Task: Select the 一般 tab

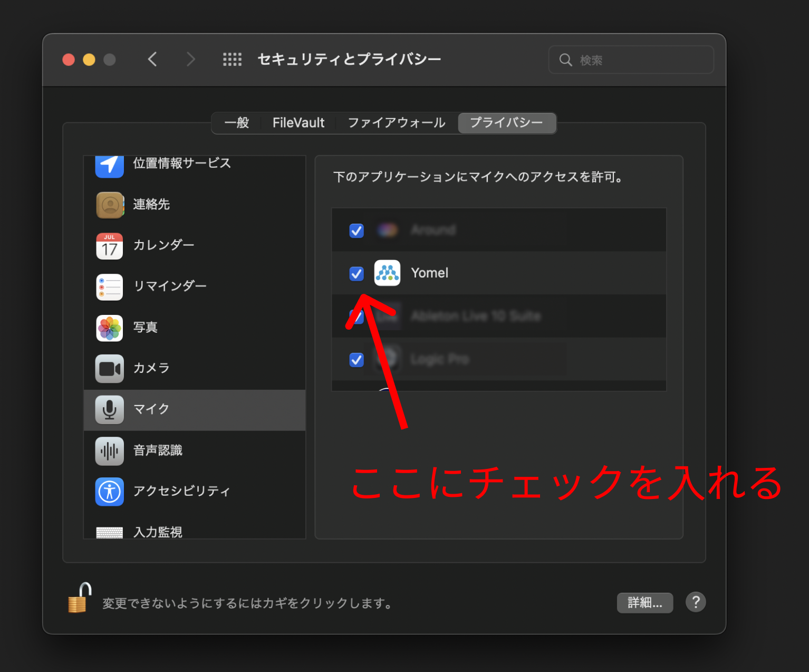Action: coord(236,122)
